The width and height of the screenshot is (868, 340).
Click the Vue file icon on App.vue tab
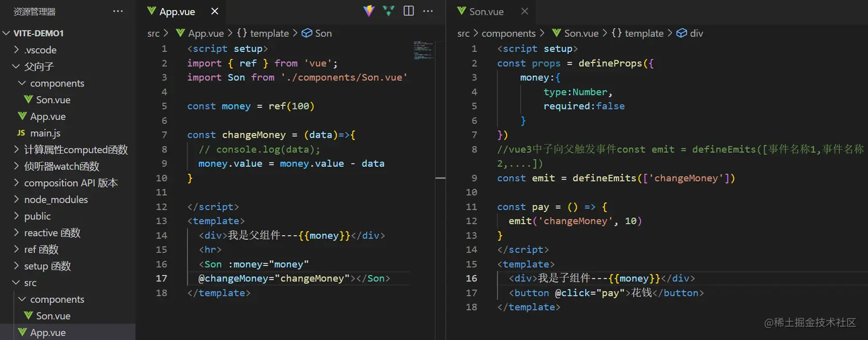(x=152, y=11)
